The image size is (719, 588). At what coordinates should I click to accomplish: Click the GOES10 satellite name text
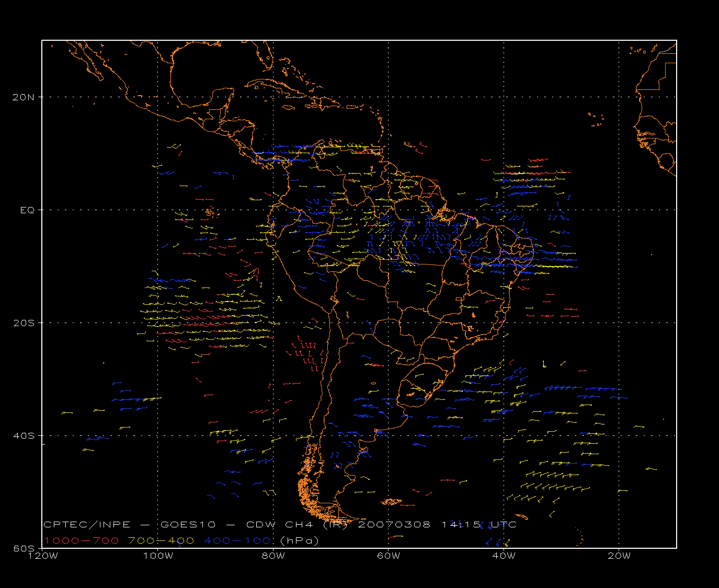(x=193, y=524)
